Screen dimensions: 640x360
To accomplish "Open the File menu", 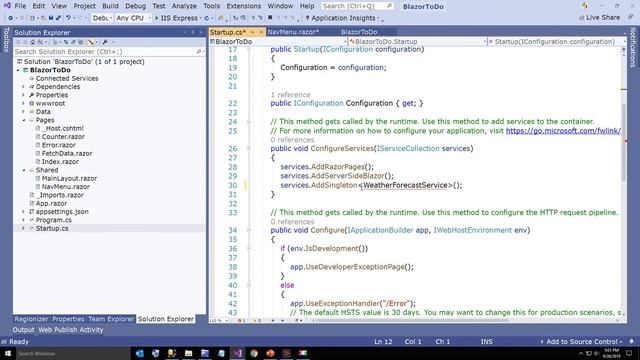I will coord(20,6).
